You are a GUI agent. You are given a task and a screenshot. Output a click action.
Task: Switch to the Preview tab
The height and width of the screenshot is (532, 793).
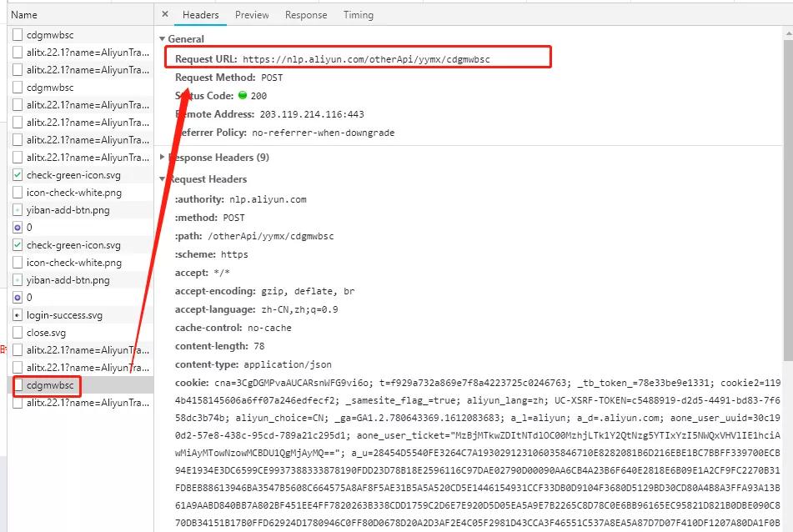[x=252, y=15]
